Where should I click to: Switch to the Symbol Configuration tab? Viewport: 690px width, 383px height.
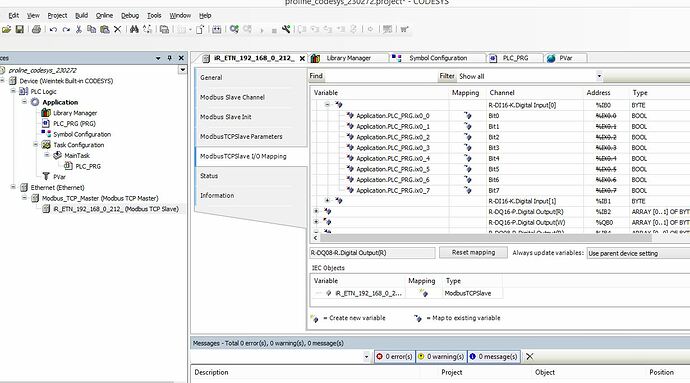pos(437,58)
